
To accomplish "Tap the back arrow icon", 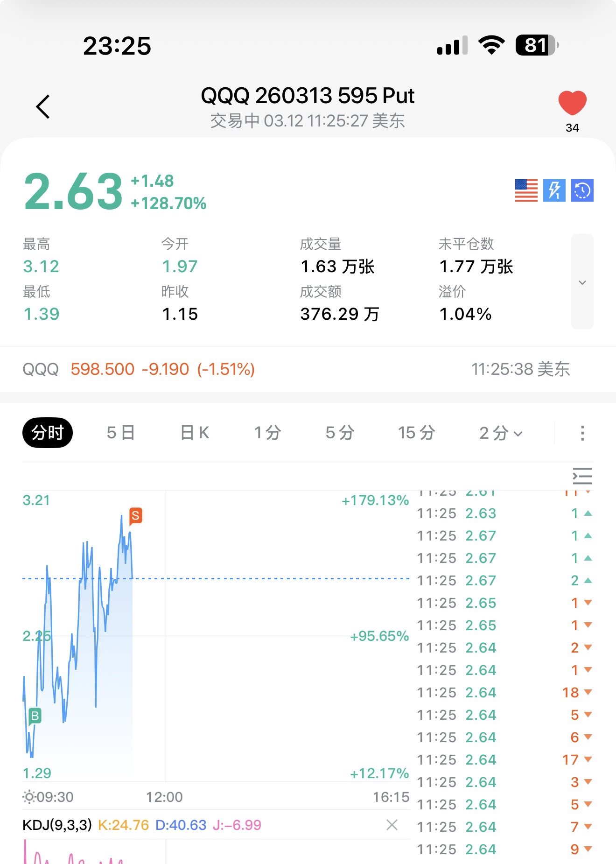I will point(43,107).
